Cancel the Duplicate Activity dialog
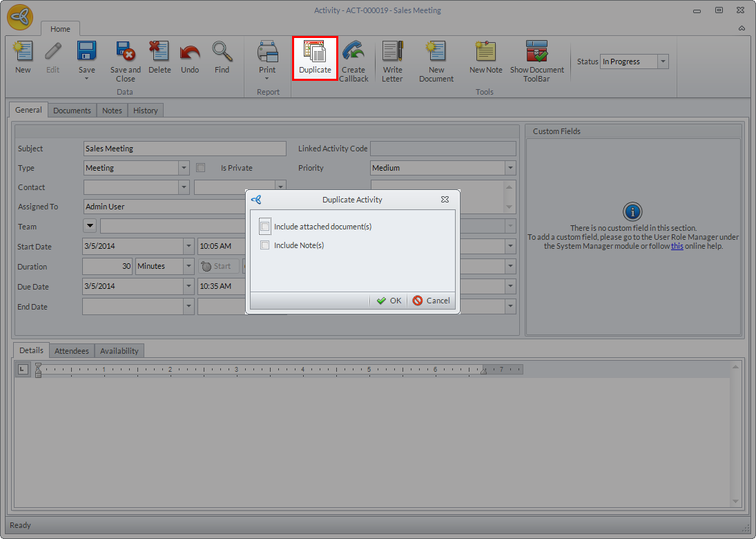 (432, 301)
